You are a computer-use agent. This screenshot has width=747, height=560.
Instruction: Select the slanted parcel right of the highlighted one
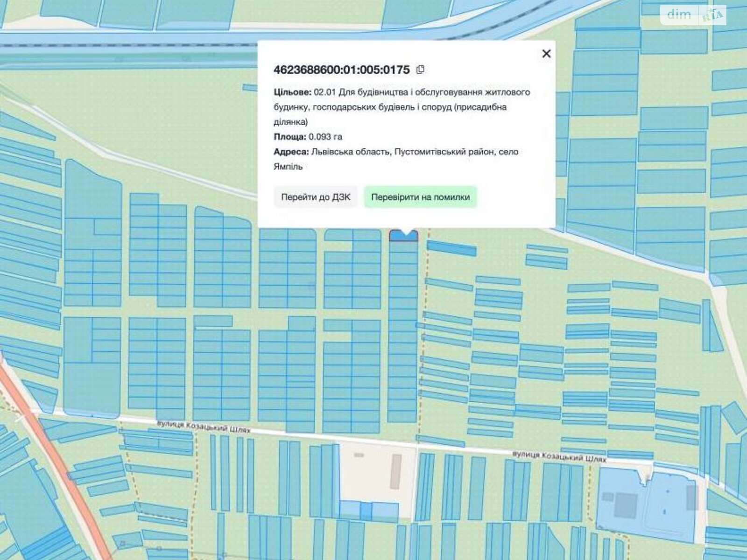(451, 248)
